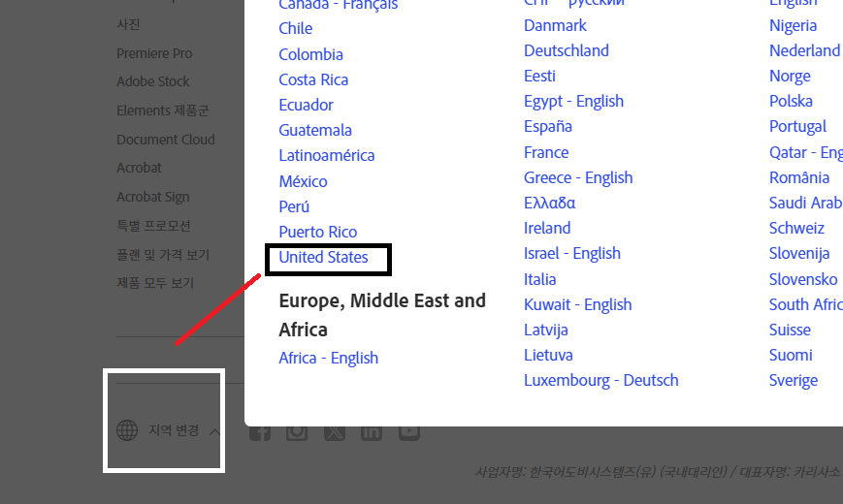Open Adobe Stock footer link
The width and height of the screenshot is (843, 504).
(153, 81)
